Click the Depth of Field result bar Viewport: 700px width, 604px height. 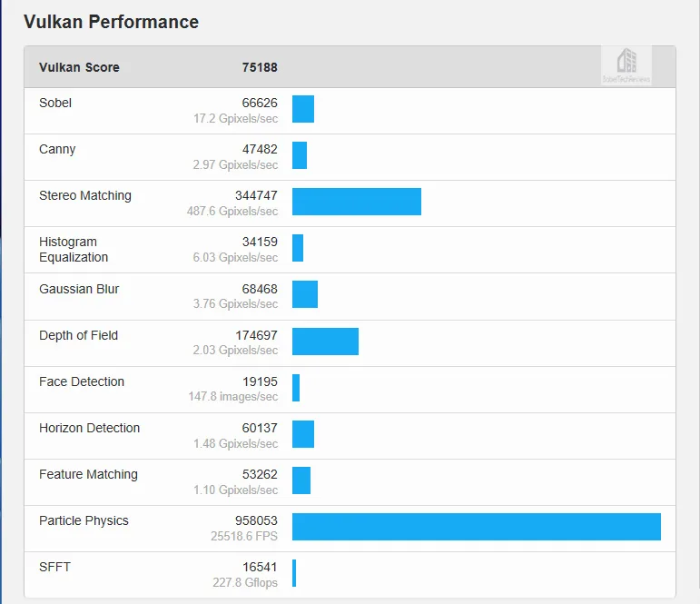325,342
